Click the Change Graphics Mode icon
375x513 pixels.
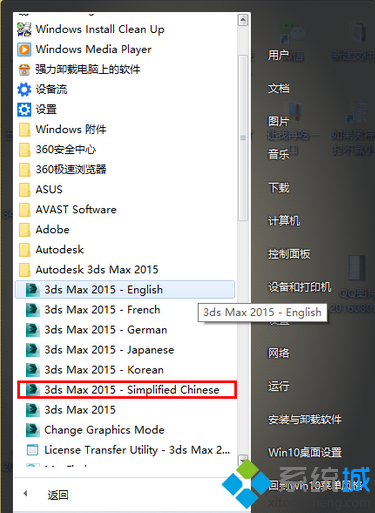33,430
